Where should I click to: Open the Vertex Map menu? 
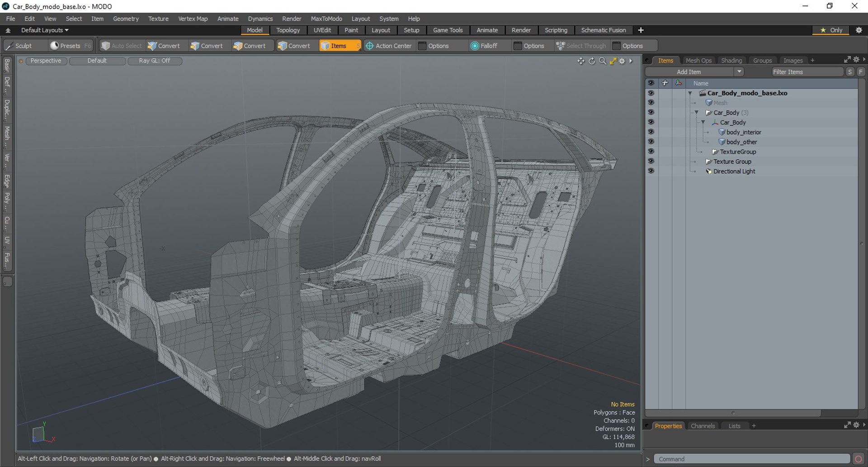click(193, 19)
